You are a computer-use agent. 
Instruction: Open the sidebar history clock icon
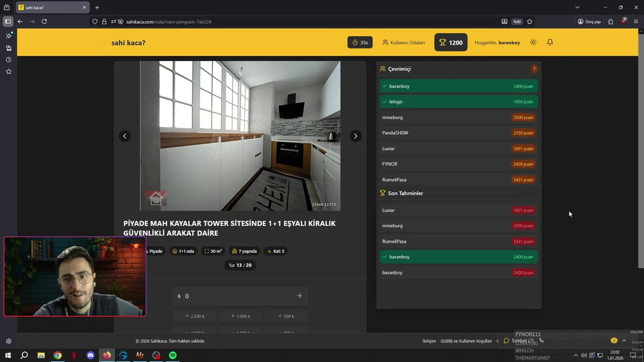[x=9, y=60]
